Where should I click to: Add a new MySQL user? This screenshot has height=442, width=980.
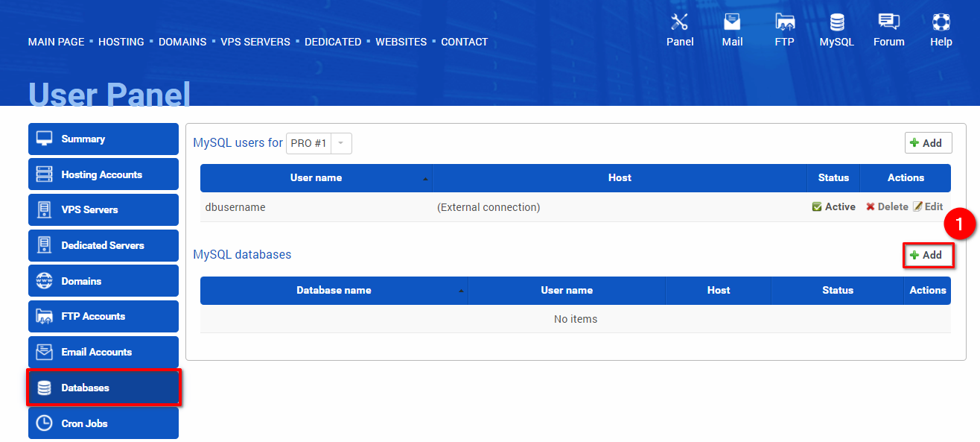coord(928,143)
